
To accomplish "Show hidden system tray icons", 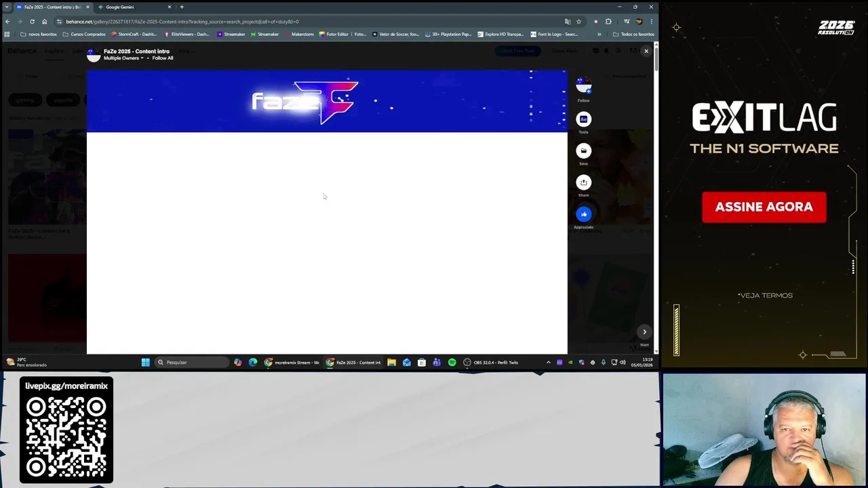I will click(549, 363).
